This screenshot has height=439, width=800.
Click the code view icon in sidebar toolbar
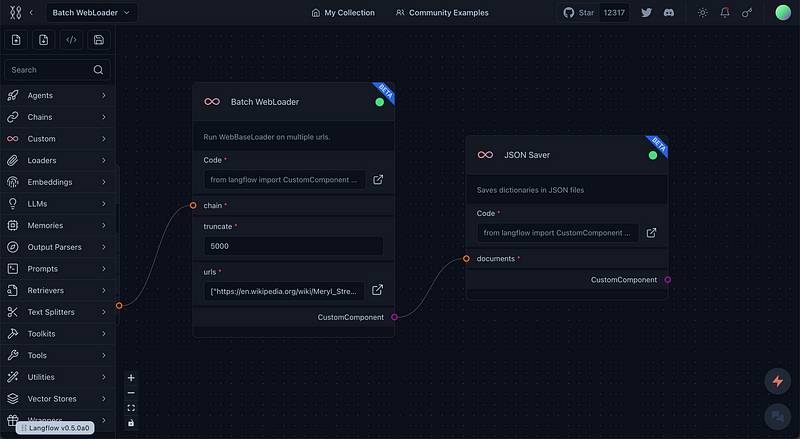71,40
